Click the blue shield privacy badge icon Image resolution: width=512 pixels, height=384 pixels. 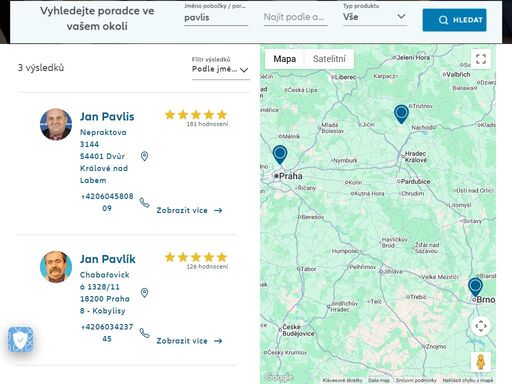(x=21, y=339)
